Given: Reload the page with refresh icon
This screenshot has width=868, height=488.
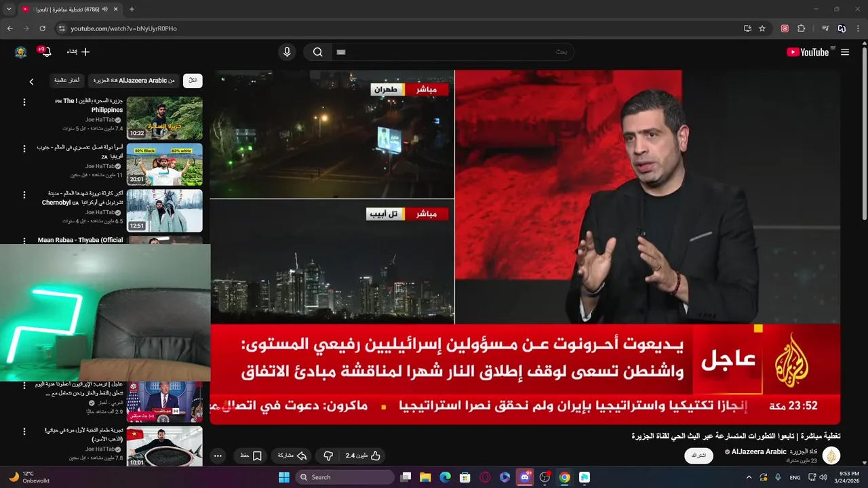Looking at the screenshot, I should (x=42, y=28).
